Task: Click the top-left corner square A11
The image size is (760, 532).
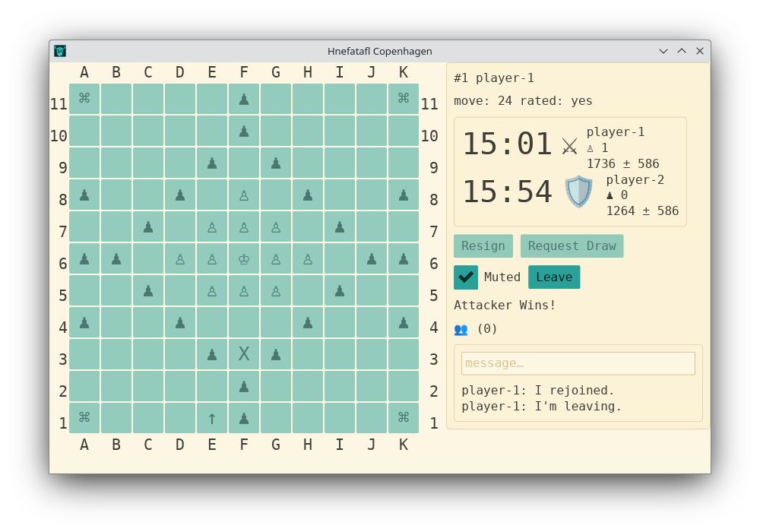Action: 84,100
